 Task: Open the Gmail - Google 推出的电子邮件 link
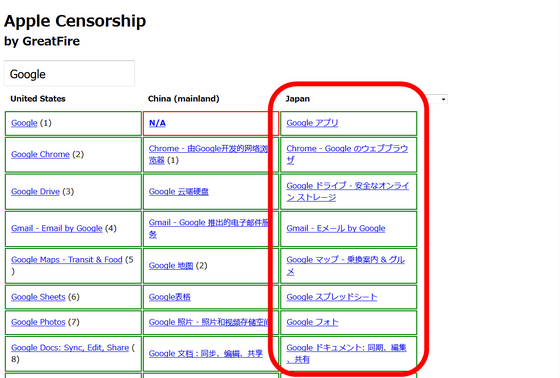pos(208,228)
